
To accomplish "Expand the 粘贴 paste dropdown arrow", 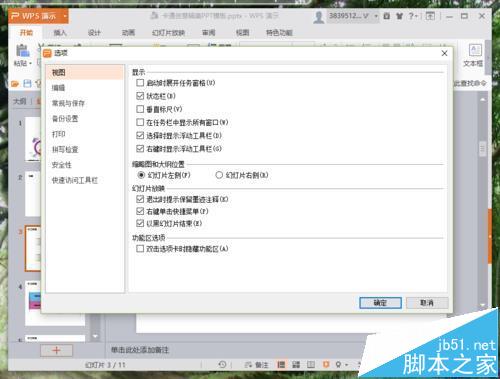I will coord(30,63).
